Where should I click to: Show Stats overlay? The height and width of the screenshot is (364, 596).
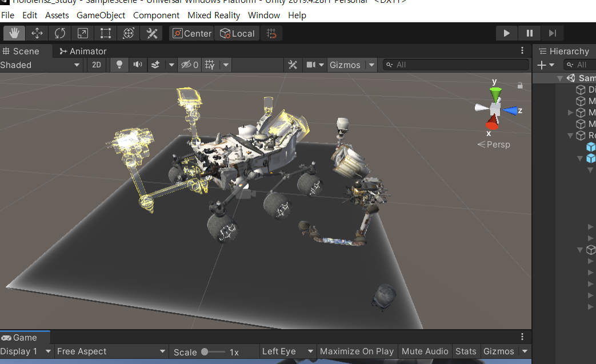[x=466, y=351]
